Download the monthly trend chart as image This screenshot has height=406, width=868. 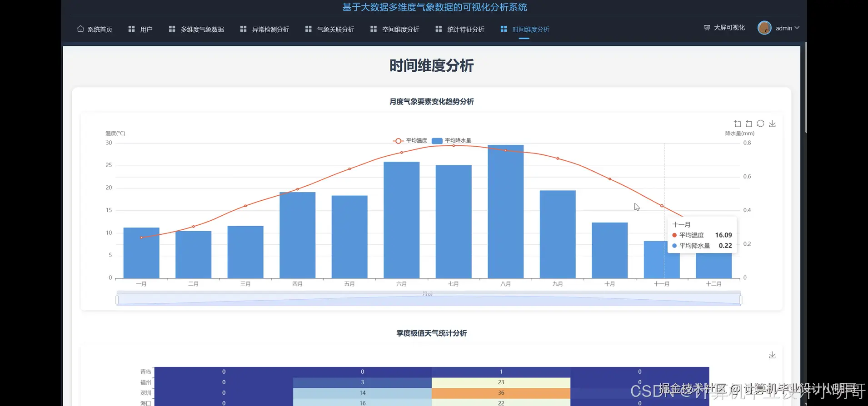pos(772,124)
